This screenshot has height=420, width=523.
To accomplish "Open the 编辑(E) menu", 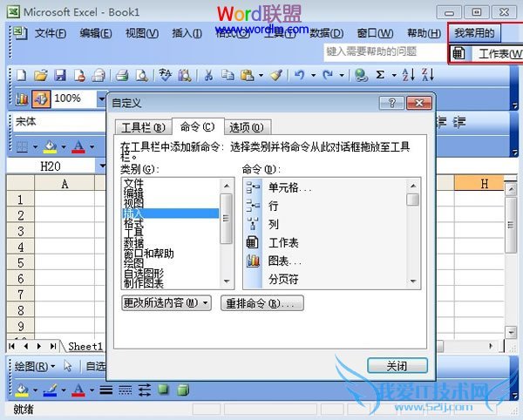I will tap(96, 33).
